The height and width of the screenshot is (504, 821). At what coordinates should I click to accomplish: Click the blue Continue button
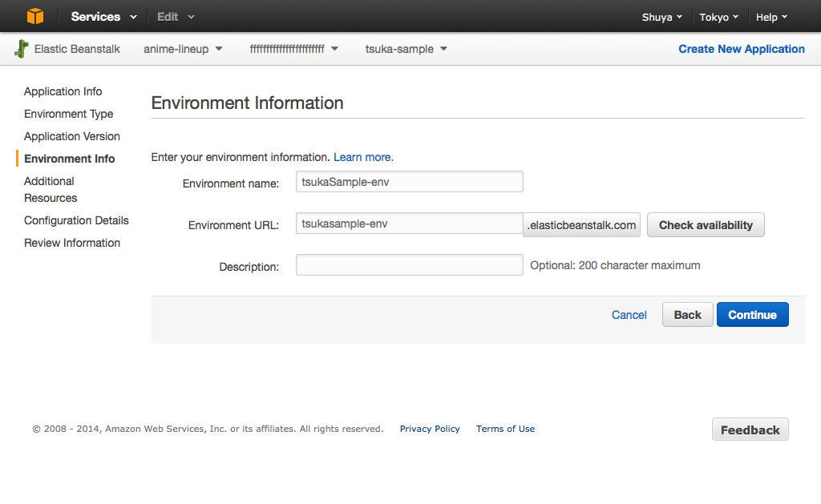752,315
